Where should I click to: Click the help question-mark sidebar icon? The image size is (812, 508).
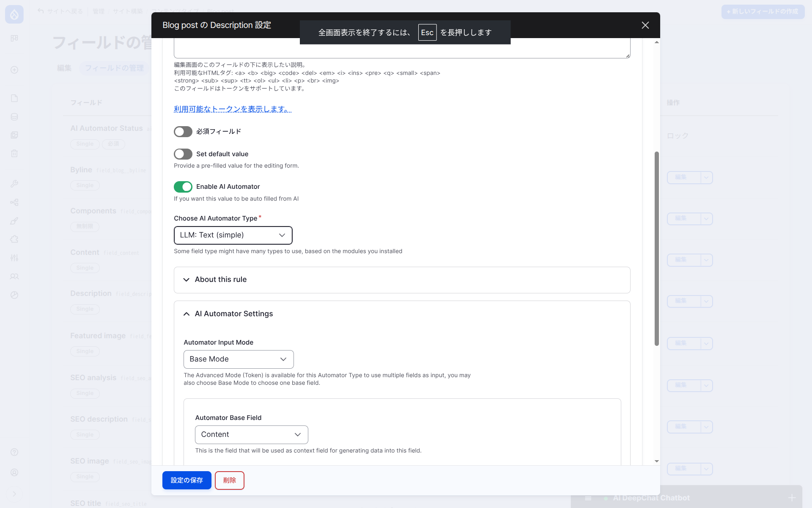click(x=14, y=452)
